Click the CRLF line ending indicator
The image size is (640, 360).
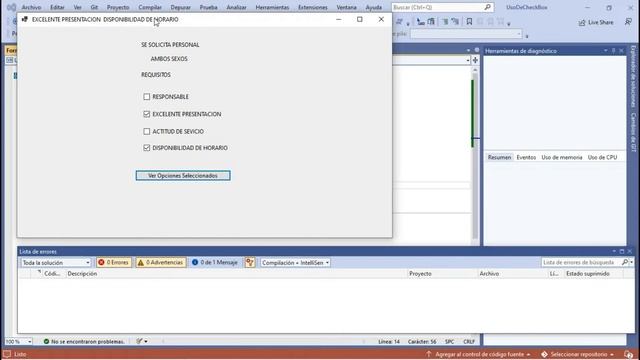tap(469, 341)
